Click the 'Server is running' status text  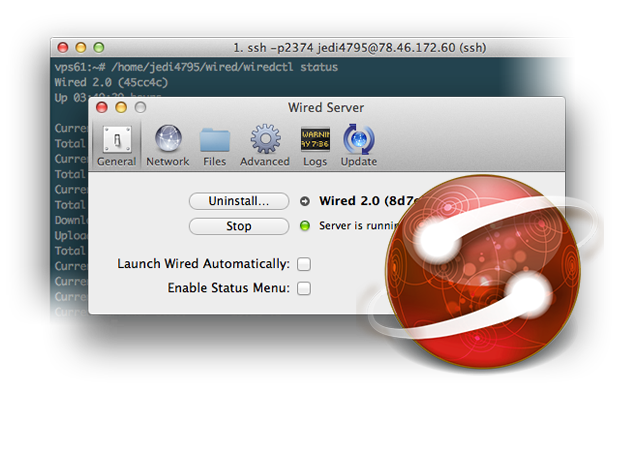tap(358, 226)
